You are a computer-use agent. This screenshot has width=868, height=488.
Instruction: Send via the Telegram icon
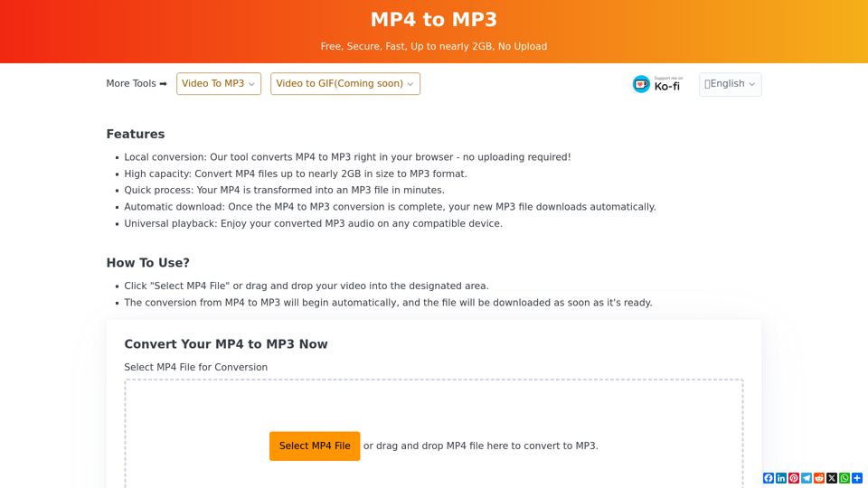pyautogui.click(x=807, y=478)
